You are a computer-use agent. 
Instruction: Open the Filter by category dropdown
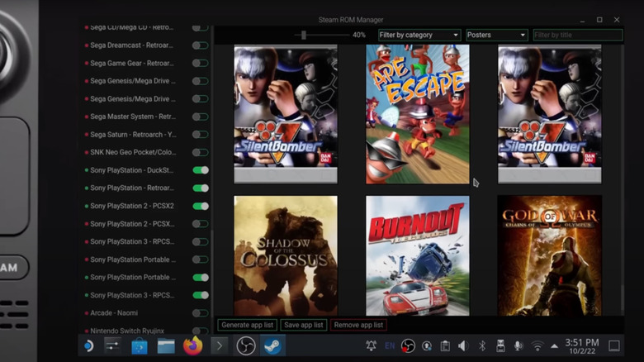click(419, 35)
